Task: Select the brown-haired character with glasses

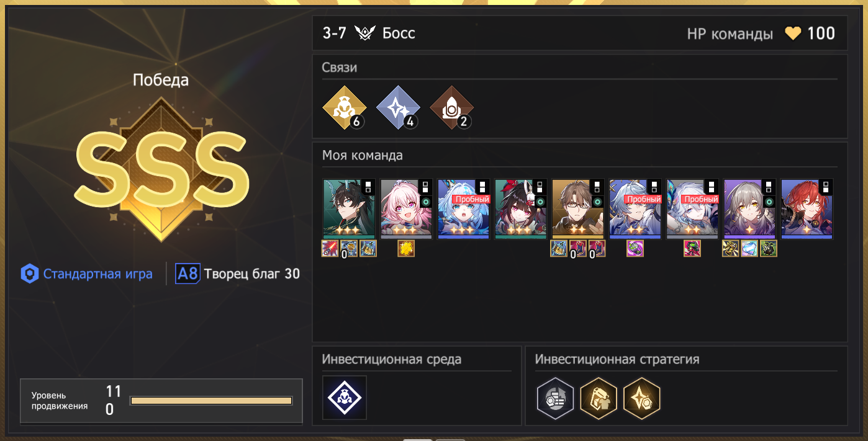Action: 577,209
